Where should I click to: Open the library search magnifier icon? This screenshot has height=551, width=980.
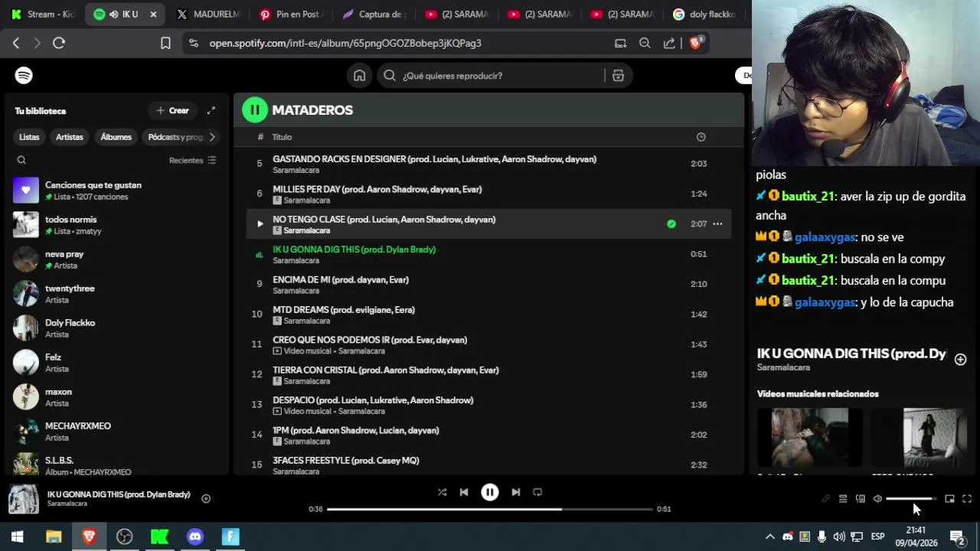21,160
